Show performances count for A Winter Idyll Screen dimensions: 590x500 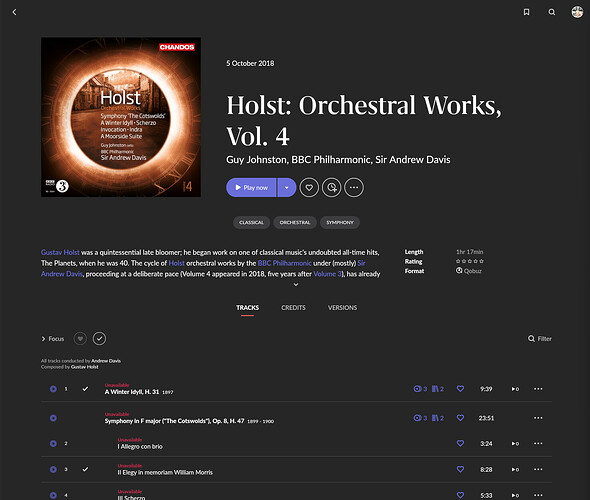tap(420, 389)
